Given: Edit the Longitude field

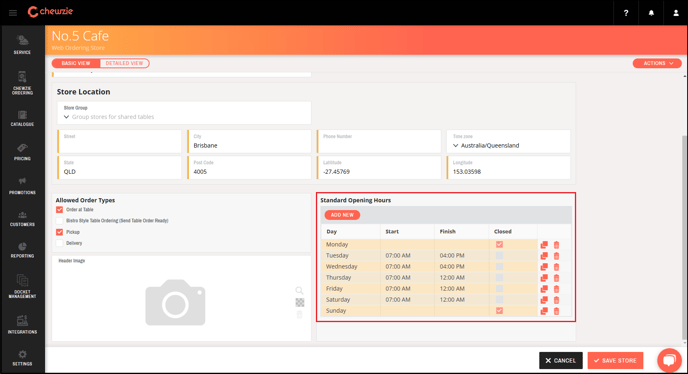Looking at the screenshot, I should 509,168.
